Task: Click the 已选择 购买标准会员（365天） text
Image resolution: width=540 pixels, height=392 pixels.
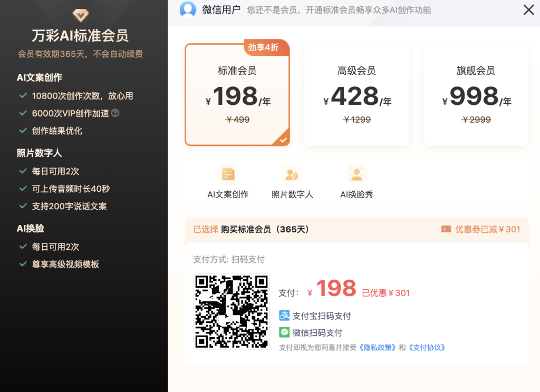Action: 251,229
